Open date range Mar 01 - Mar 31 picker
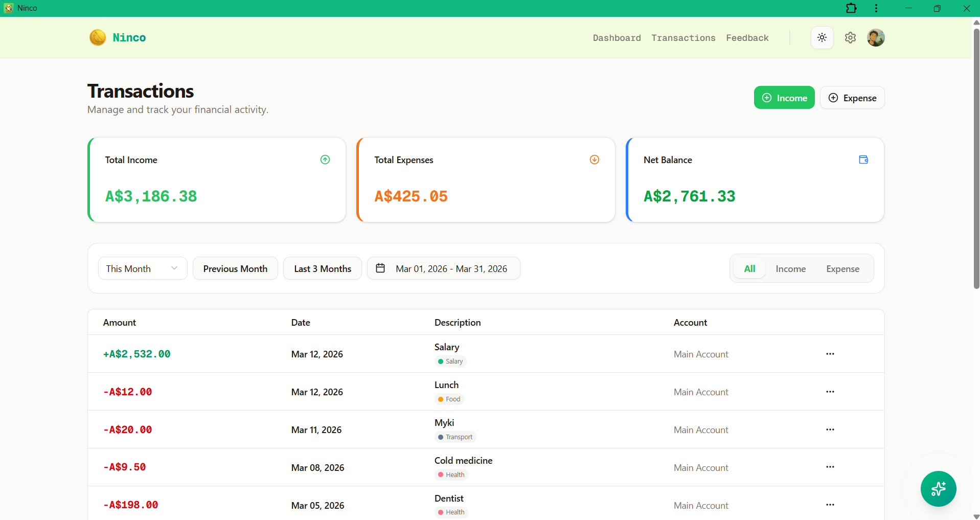 444,268
